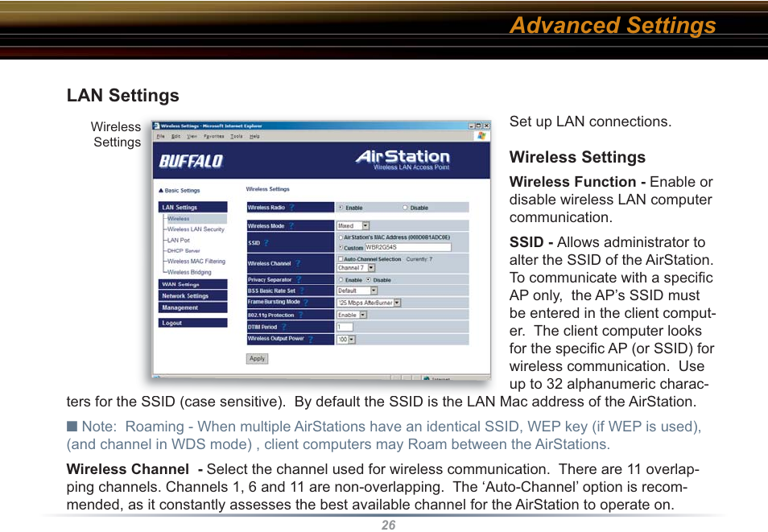Open the BSS Basic Rate Set dropdown
768x532 pixels.
[357, 291]
